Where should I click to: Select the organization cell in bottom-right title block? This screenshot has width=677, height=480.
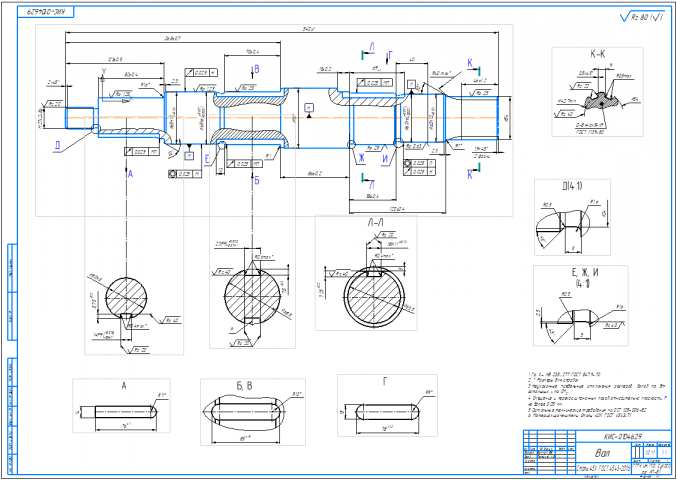(x=651, y=469)
